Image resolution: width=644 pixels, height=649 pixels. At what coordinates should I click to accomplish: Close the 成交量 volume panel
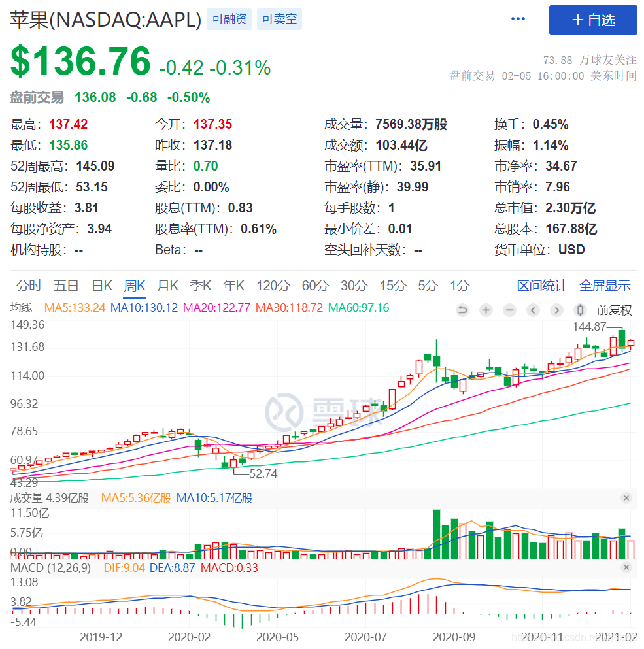(x=626, y=498)
